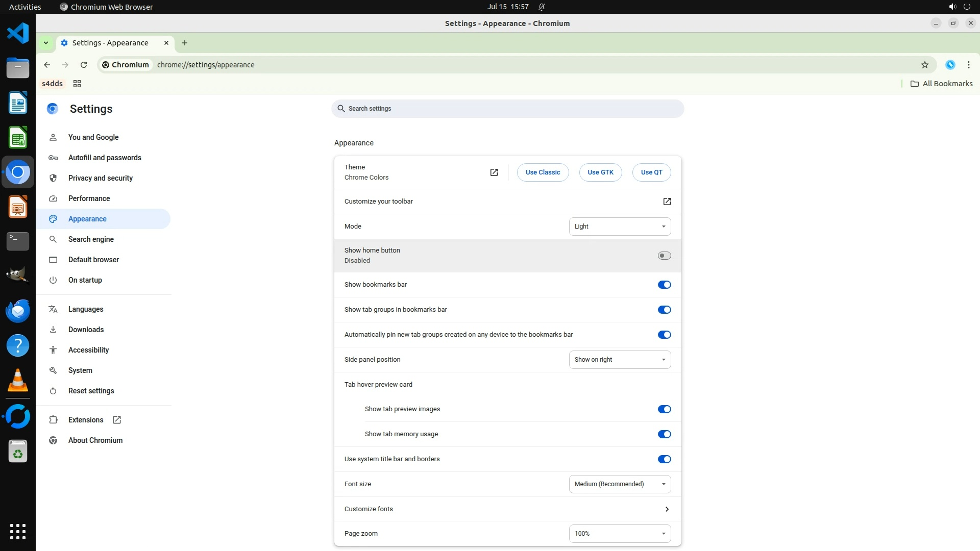Toggle Use system title bar and borders
Screen dimensions: 980x551
point(664,459)
